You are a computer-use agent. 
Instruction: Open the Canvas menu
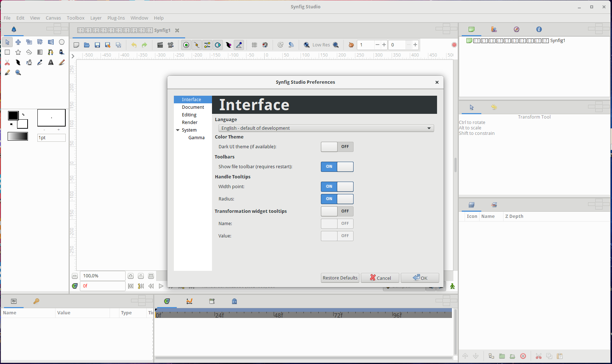click(53, 18)
